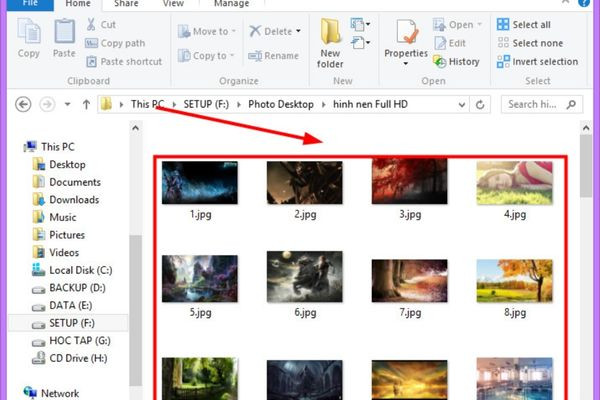Click the Forward navigation arrow
600x400 pixels.
point(47,104)
